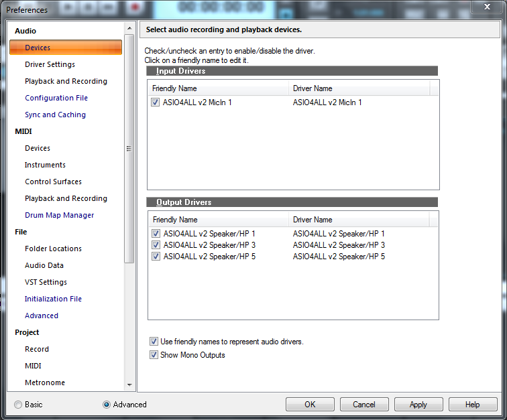This screenshot has width=507, height=420.
Task: Click Input Drivers Driver Name column header
Action: (x=359, y=88)
